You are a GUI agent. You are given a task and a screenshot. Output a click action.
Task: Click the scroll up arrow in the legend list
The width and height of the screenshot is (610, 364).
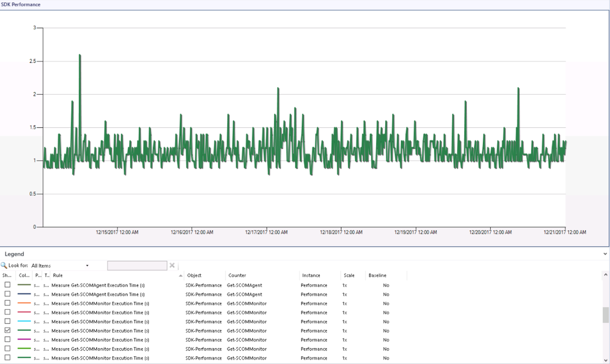coord(606,275)
